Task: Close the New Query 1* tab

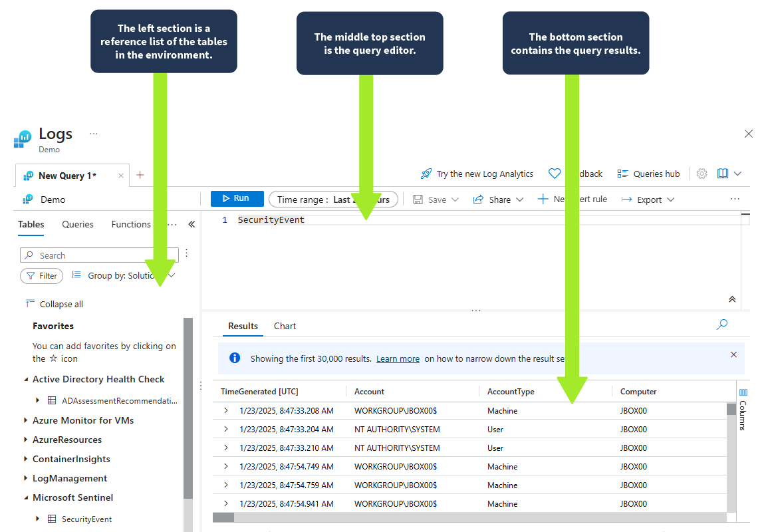Action: coord(121,176)
